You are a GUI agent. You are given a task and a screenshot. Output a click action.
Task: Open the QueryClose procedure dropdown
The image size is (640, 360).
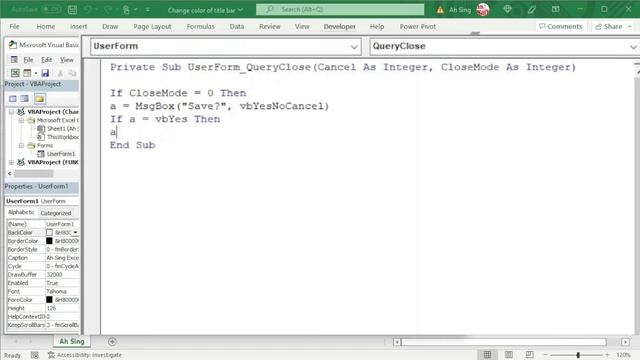pyautogui.click(x=633, y=47)
